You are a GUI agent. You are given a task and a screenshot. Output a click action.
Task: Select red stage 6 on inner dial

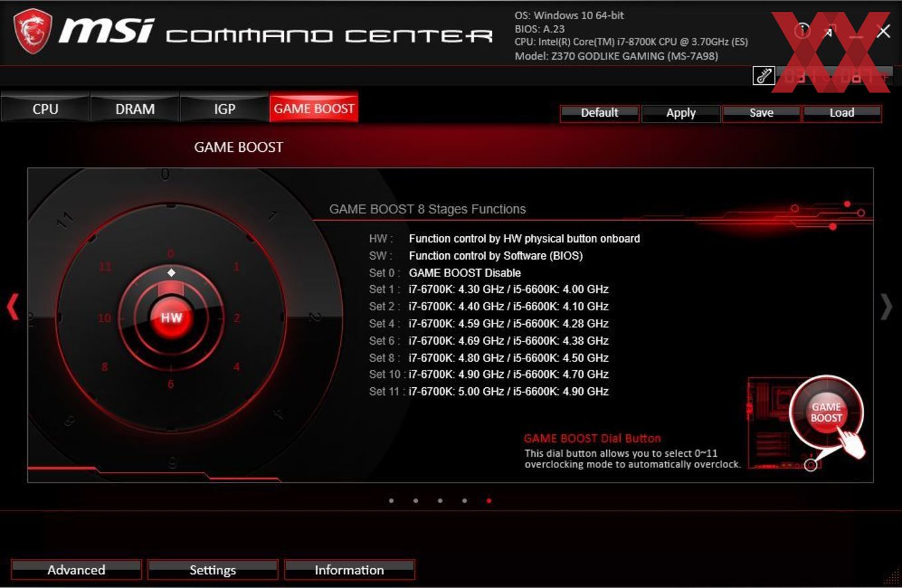pyautogui.click(x=170, y=384)
